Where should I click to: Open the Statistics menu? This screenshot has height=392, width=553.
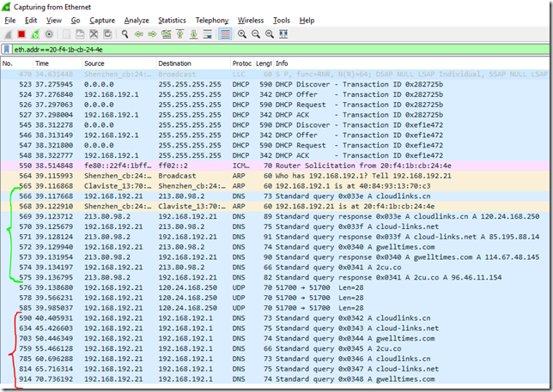coord(172,21)
